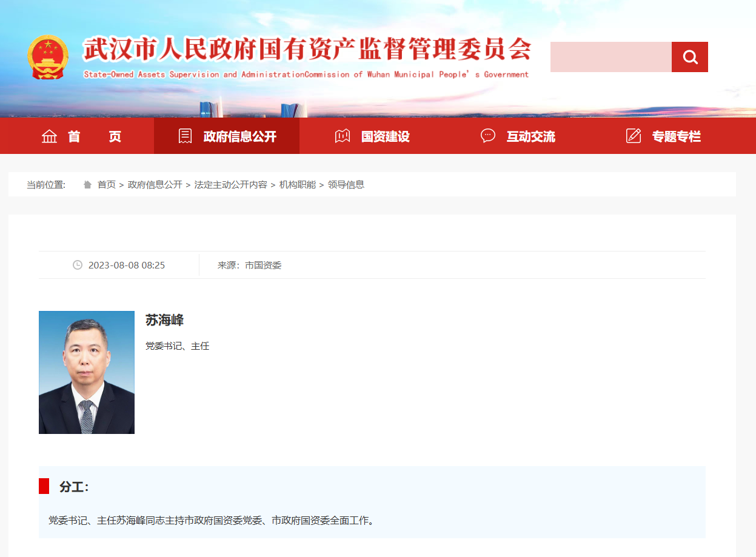The height and width of the screenshot is (557, 756).
Task: Click the edit pencil icon beside 专题专栏
Action: tap(634, 136)
